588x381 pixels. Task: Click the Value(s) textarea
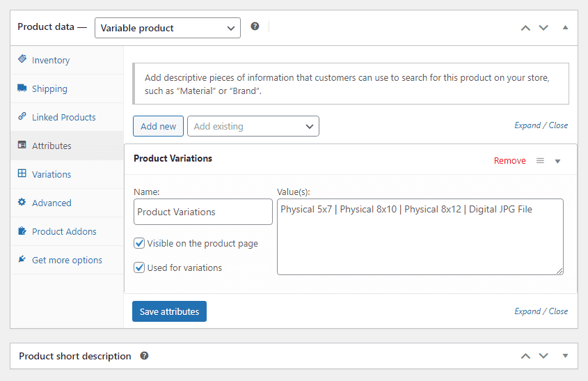click(420, 237)
